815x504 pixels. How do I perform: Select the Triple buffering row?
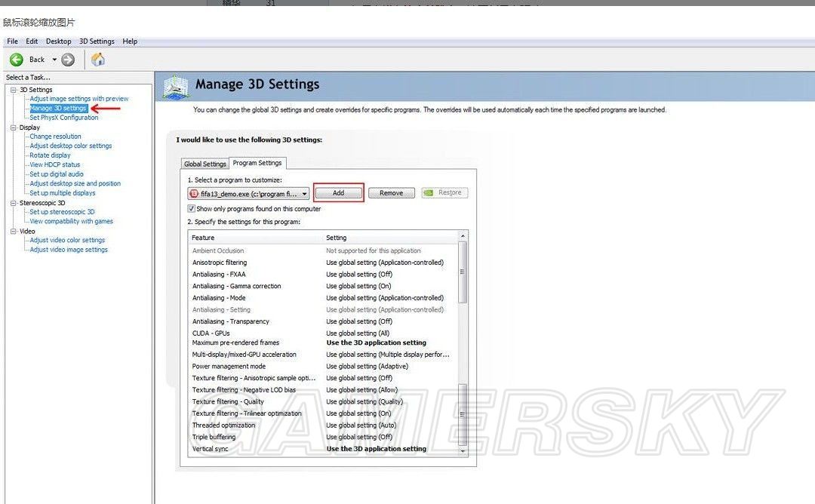coord(323,437)
